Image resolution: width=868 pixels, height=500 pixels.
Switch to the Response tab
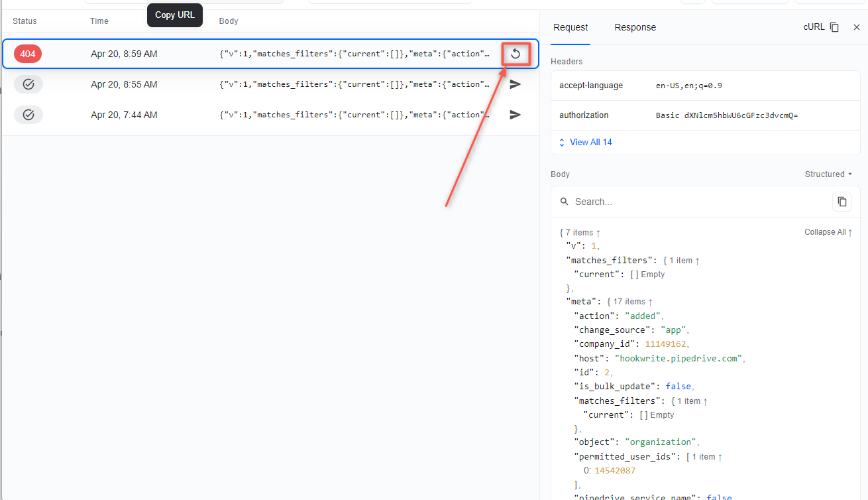(635, 27)
